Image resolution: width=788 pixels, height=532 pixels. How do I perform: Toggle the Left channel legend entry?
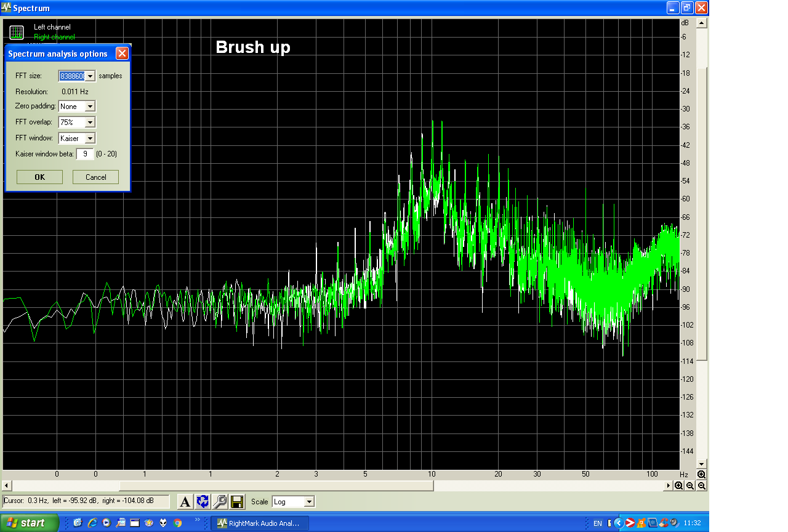click(52, 27)
